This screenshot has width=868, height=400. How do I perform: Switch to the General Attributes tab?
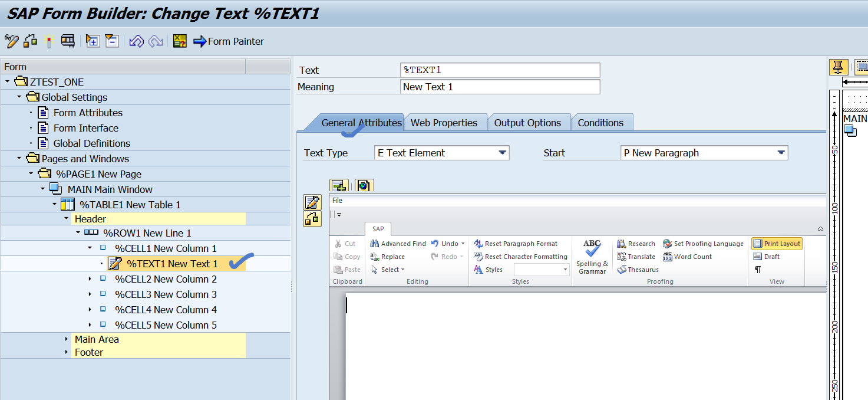click(361, 123)
